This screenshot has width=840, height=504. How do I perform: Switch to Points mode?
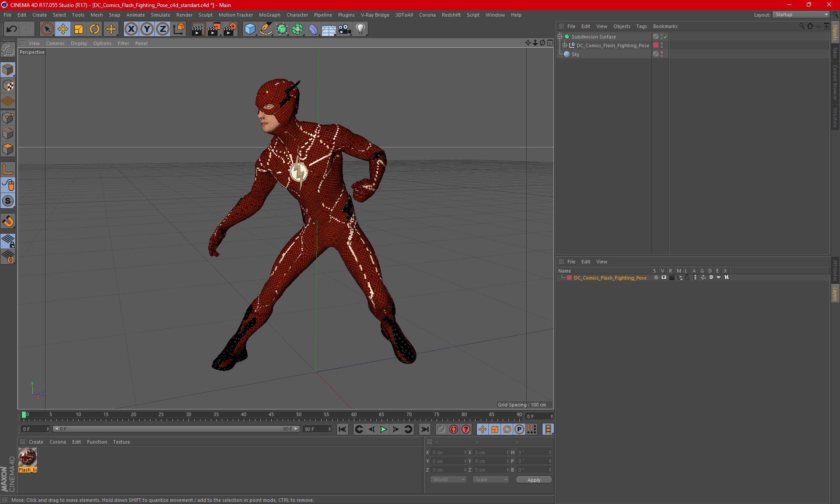point(8,118)
